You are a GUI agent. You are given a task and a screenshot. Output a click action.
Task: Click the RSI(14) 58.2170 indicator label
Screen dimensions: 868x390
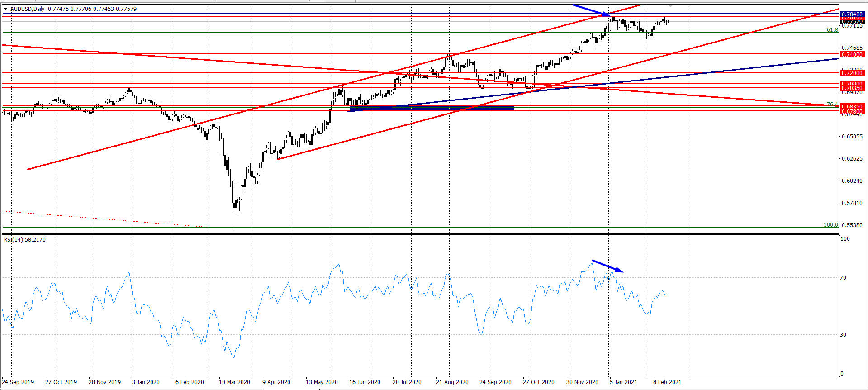coord(25,239)
